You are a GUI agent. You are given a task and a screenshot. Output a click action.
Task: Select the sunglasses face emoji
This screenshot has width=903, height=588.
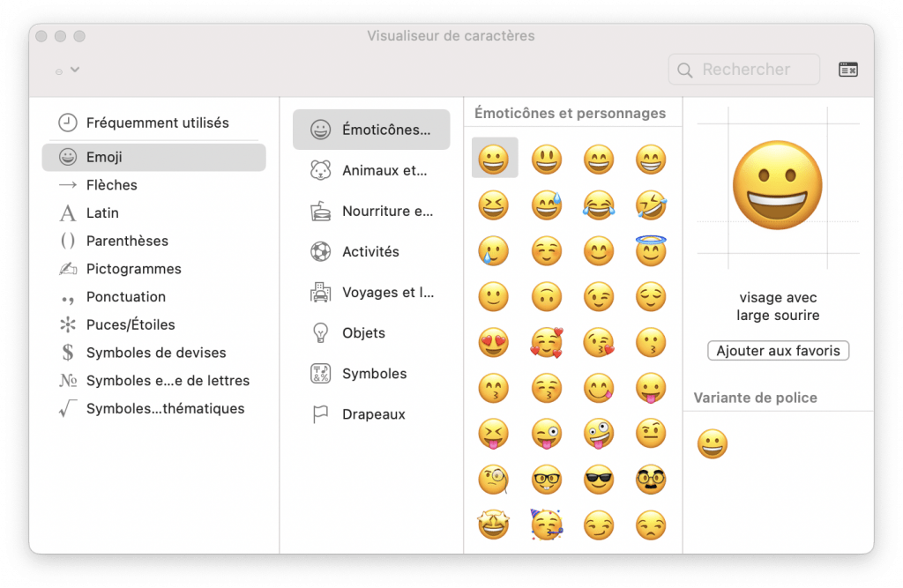point(599,480)
